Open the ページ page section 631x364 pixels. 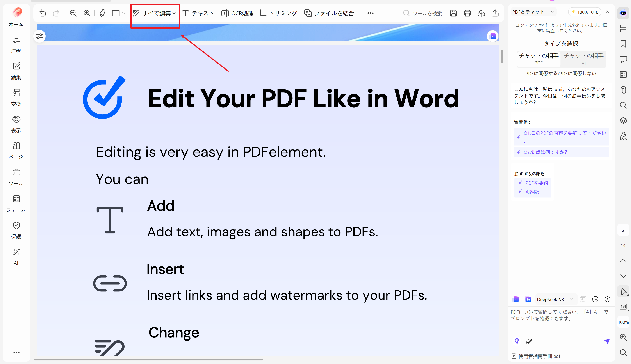(16, 151)
